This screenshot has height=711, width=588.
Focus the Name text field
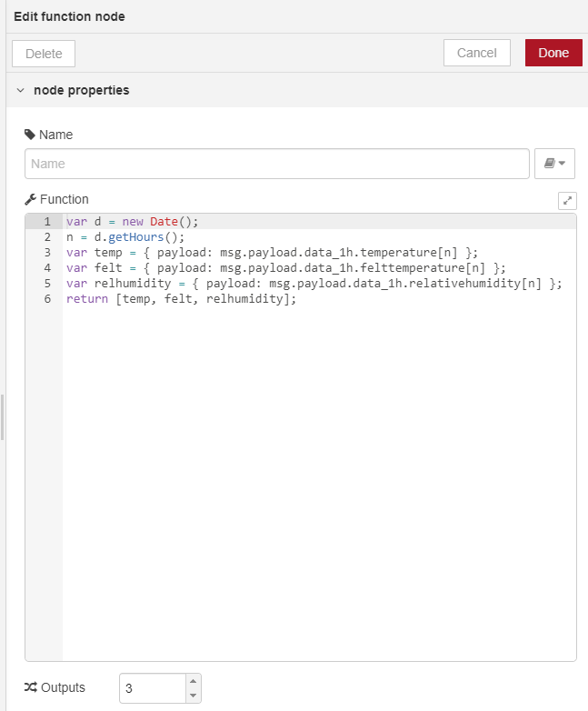[x=276, y=164]
